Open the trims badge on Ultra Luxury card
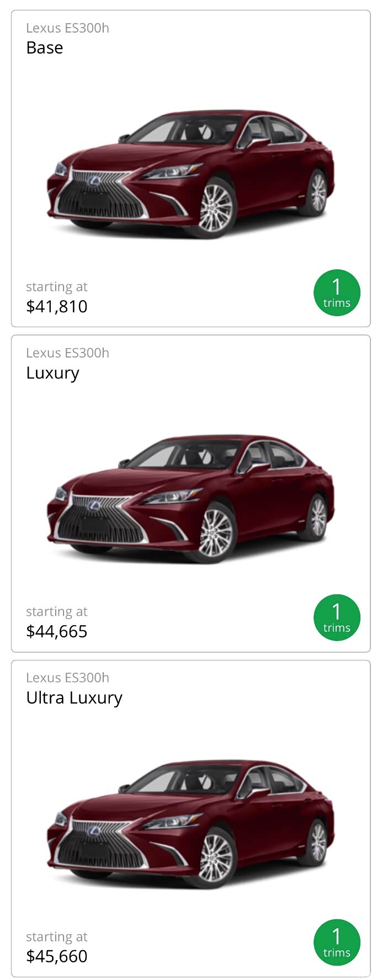Image resolution: width=382 pixels, height=980 pixels. 337,943
